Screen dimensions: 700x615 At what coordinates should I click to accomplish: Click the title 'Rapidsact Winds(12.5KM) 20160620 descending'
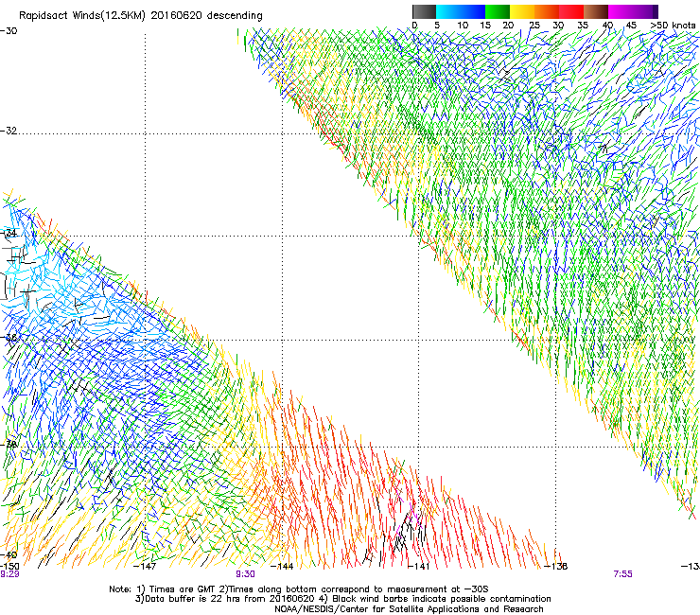pos(141,16)
